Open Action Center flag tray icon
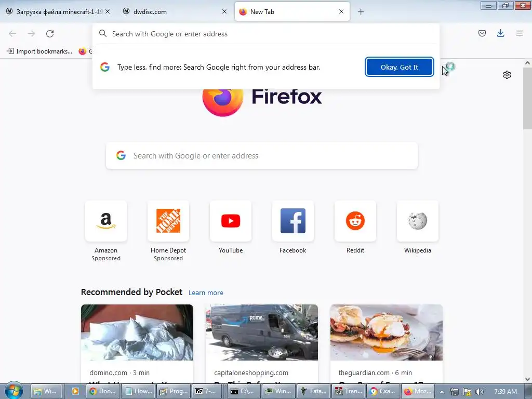532x399 pixels. tap(467, 392)
